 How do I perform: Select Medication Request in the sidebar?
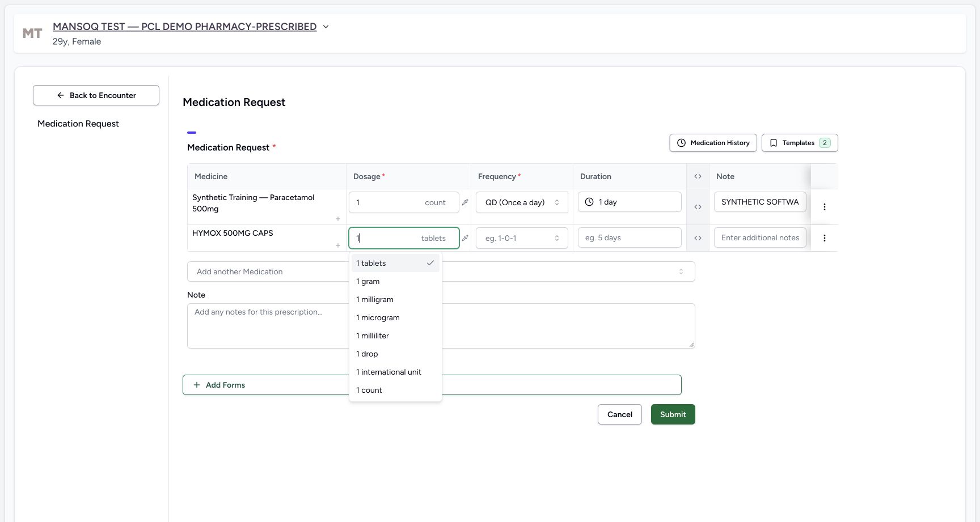(x=78, y=124)
